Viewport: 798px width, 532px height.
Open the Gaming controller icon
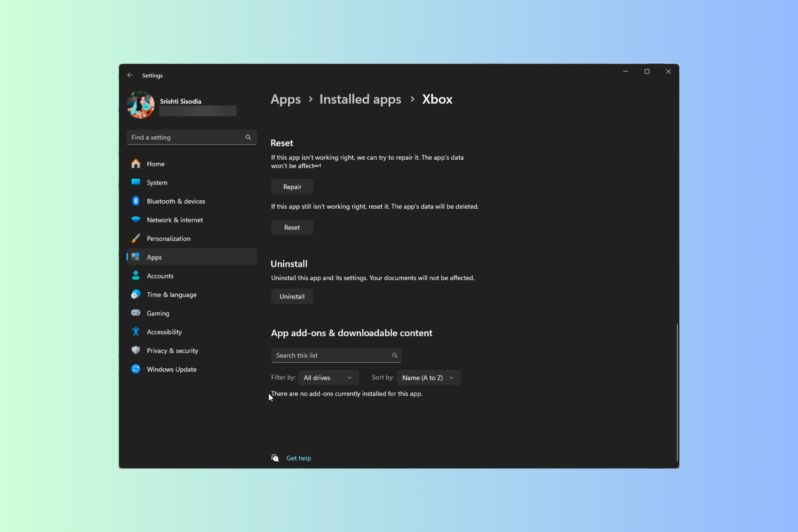(x=136, y=313)
